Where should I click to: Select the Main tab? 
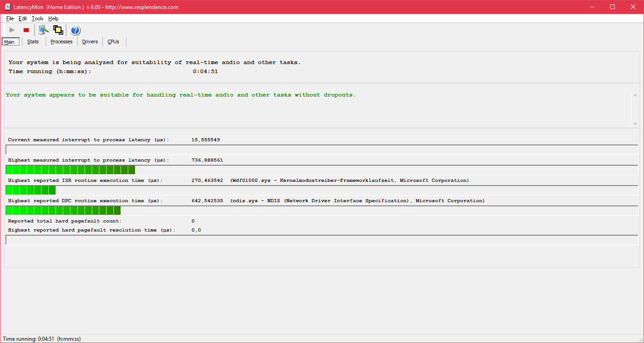coord(9,42)
